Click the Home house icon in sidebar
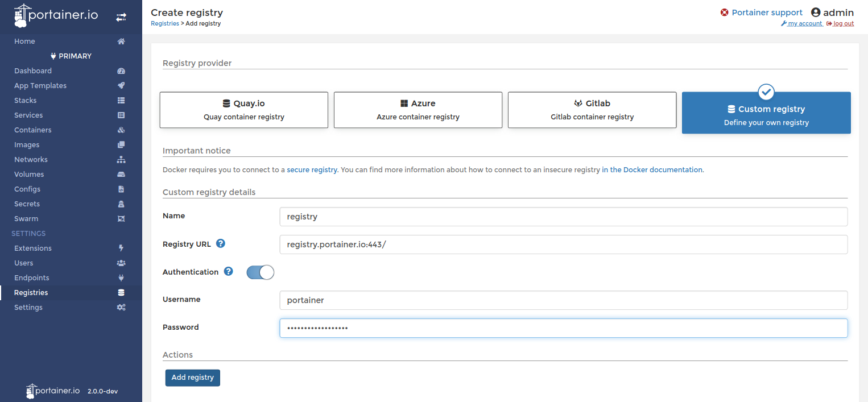This screenshot has height=402, width=868. [x=121, y=42]
